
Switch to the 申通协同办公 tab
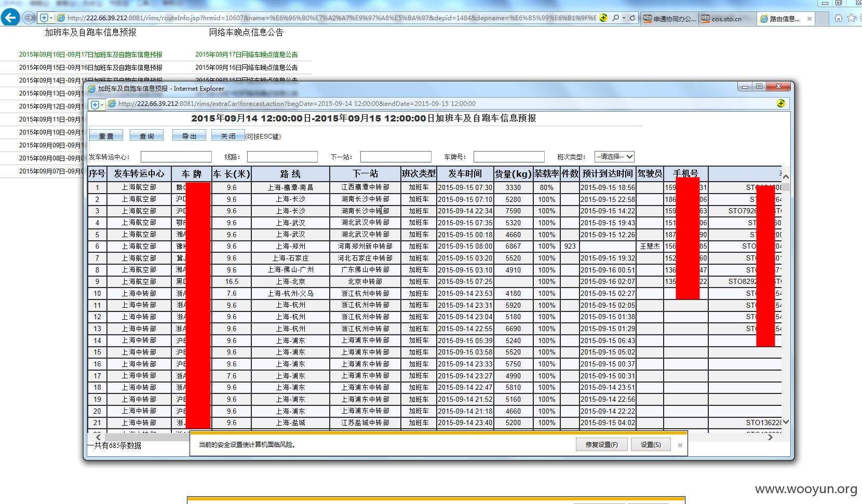(670, 19)
